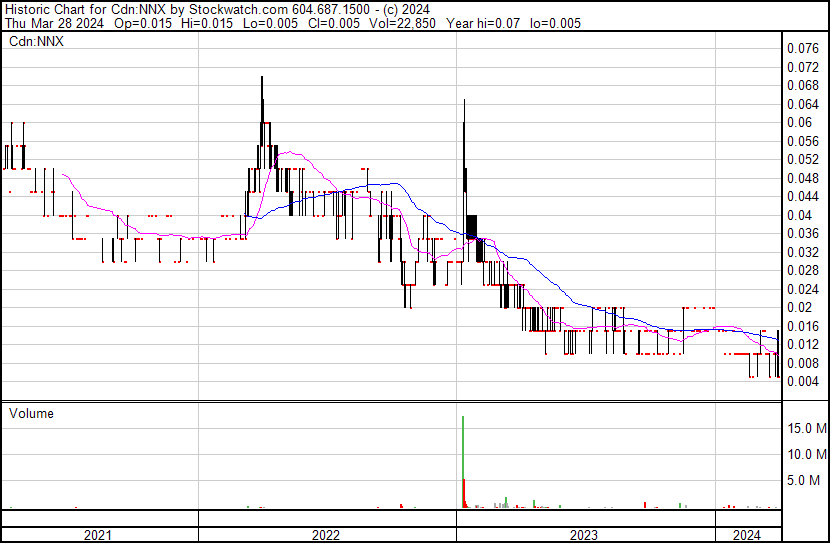Click the 0.02 price axis label
The image size is (830, 543).
click(798, 307)
